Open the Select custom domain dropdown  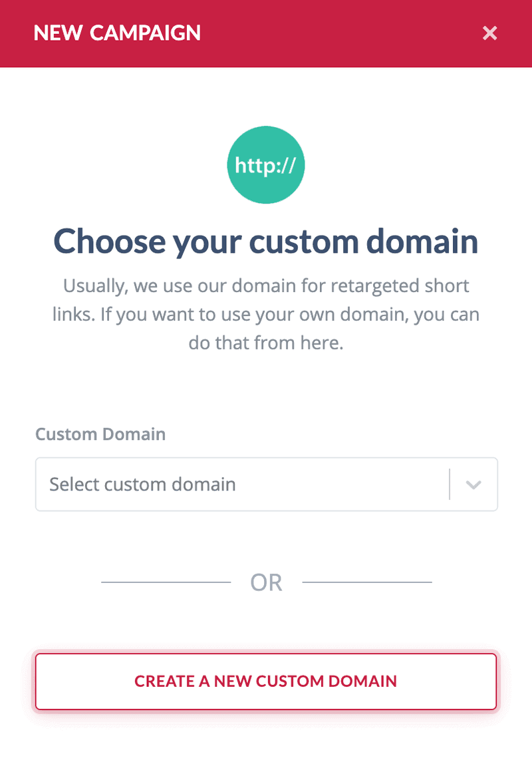(267, 484)
